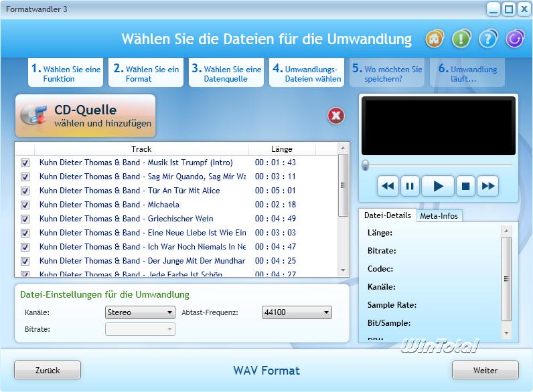Click the Zurück button
This screenshot has width=533, height=392.
click(x=48, y=370)
